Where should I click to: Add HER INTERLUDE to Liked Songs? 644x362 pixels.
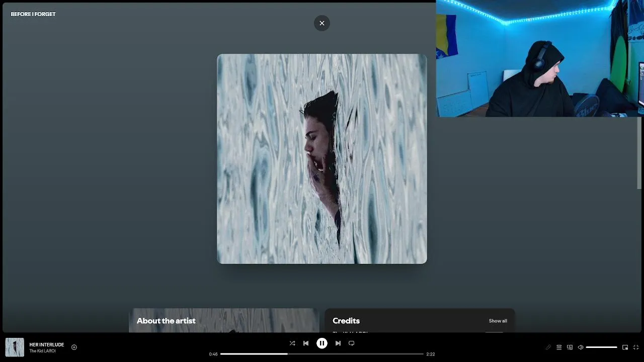tap(74, 347)
